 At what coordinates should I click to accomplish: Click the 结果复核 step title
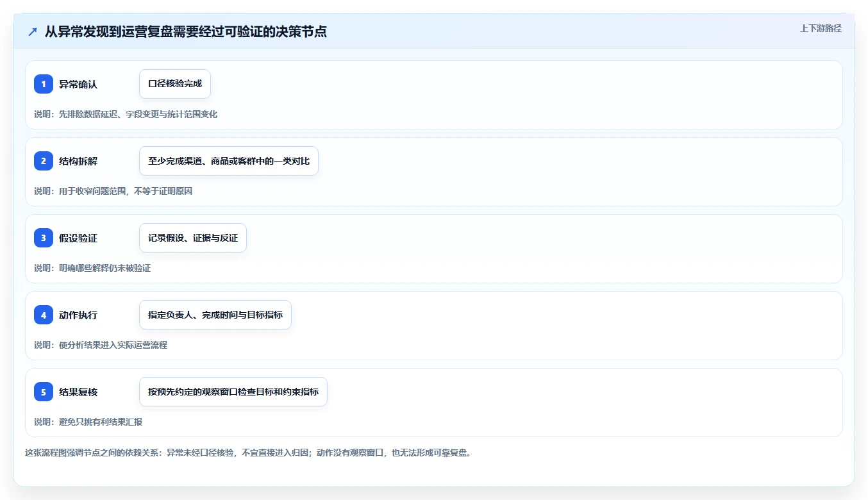(x=78, y=392)
